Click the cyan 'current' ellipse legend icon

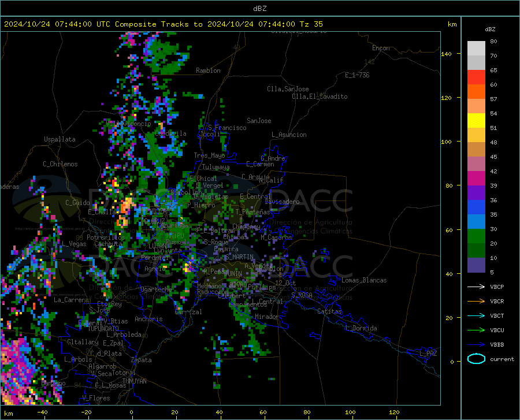(x=476, y=359)
